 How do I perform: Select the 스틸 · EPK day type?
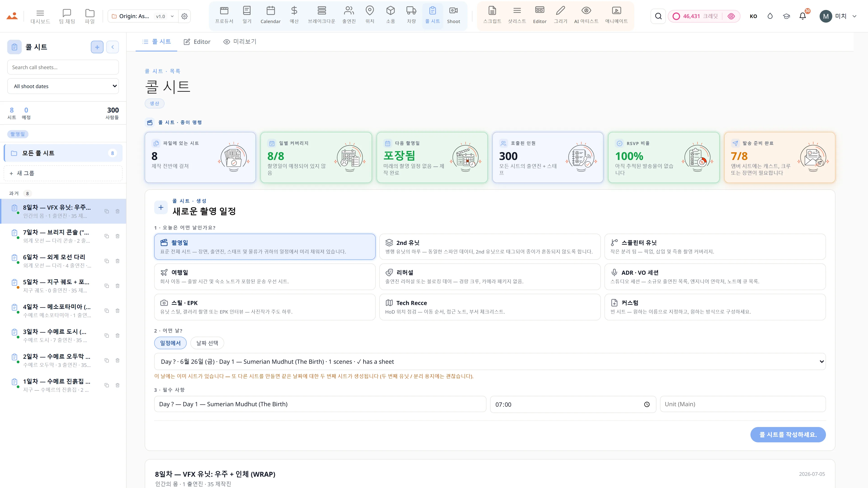(x=265, y=307)
